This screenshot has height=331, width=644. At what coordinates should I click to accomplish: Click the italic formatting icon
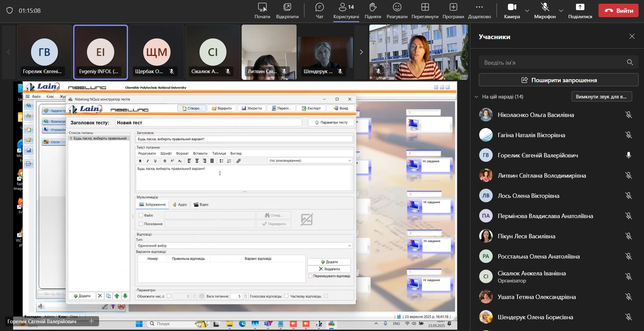point(148,161)
